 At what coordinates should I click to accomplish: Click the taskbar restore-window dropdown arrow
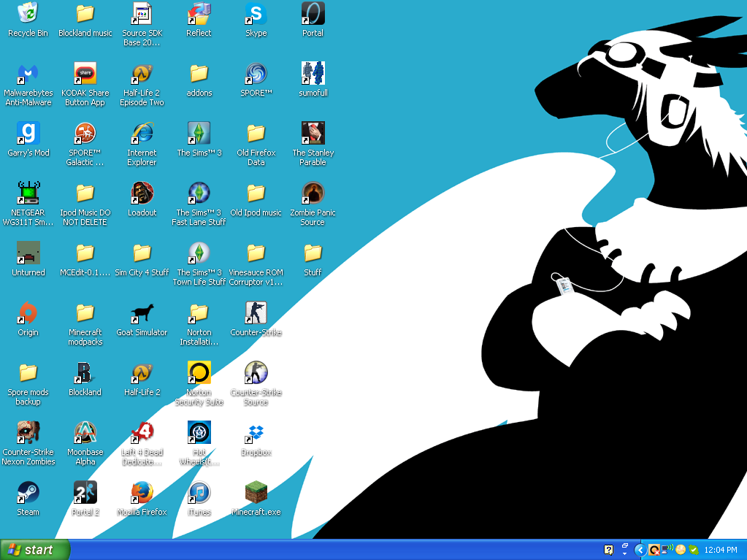624,550
